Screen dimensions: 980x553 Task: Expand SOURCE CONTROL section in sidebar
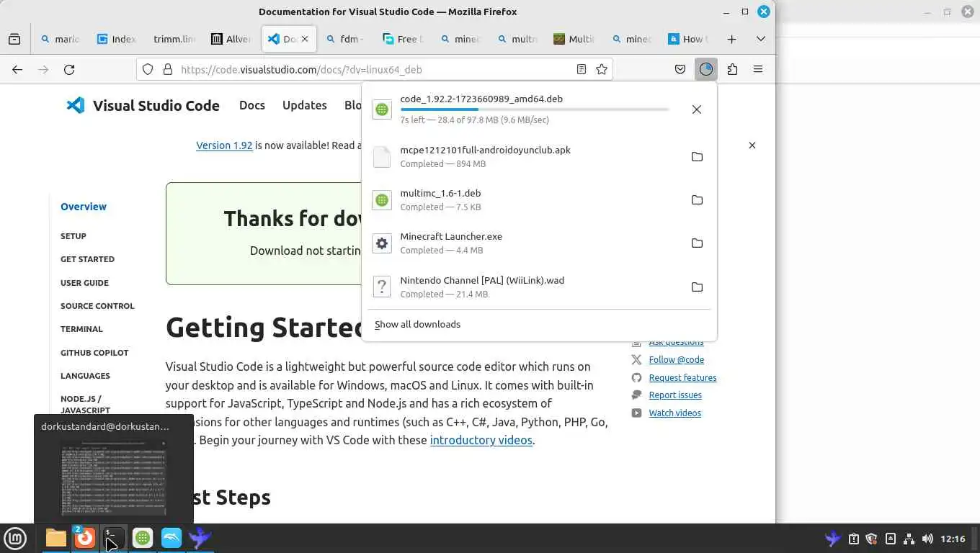click(97, 306)
